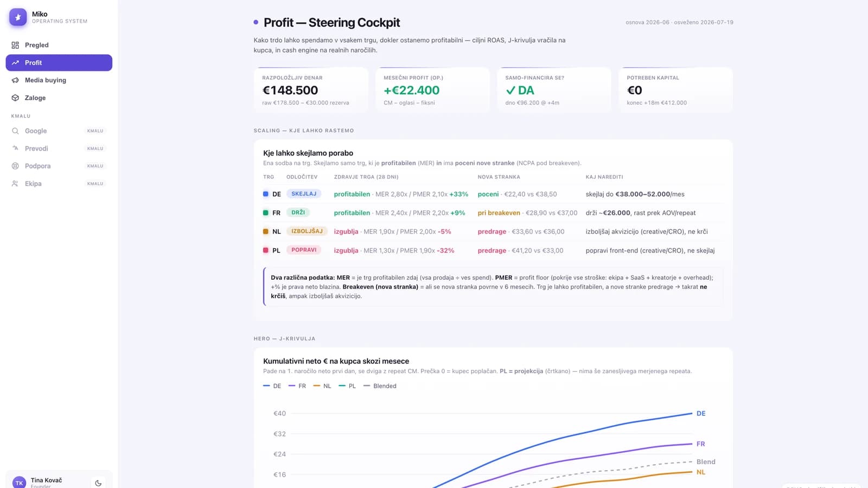Click the 'Kje lahko skejlamo porabo' heading
Viewport: 868px width, 488px height.
coord(308,153)
